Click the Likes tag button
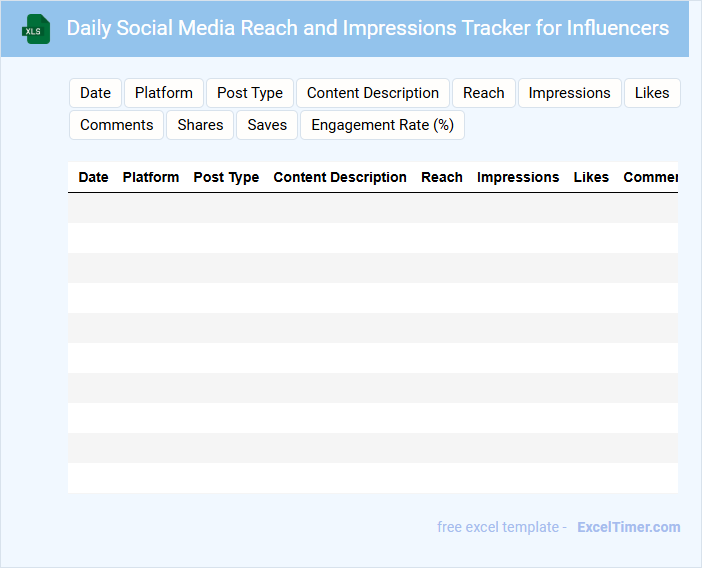The image size is (702, 568). (652, 93)
